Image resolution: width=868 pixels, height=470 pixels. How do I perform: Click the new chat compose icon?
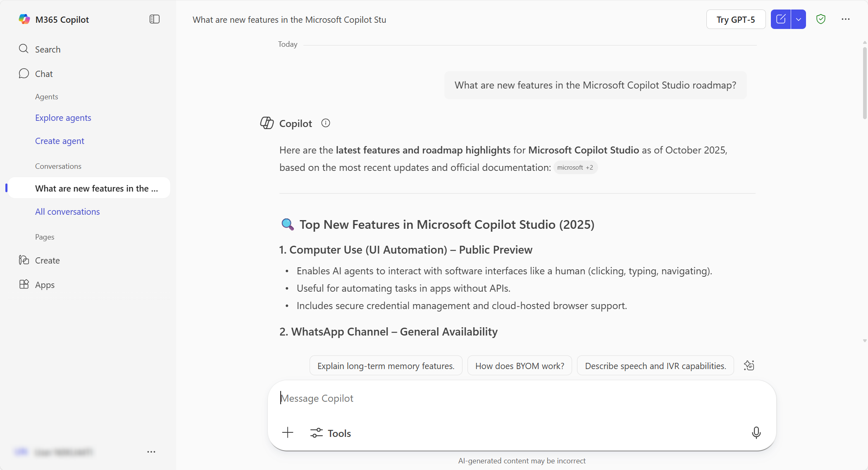coord(781,19)
